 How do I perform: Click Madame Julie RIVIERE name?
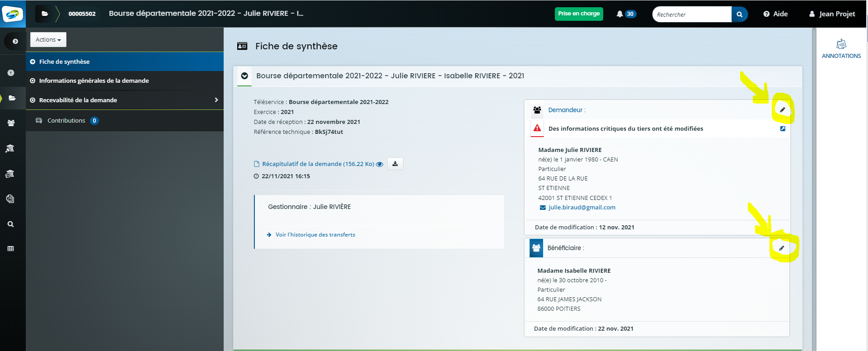click(x=570, y=150)
